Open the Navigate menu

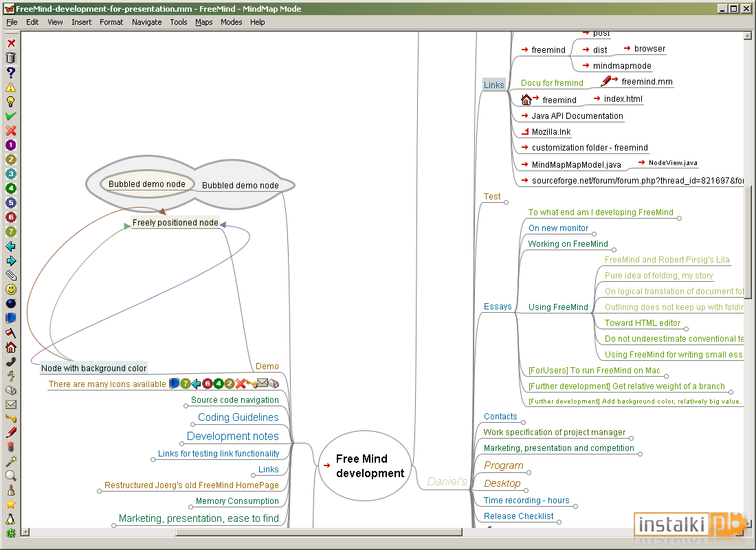coord(146,22)
